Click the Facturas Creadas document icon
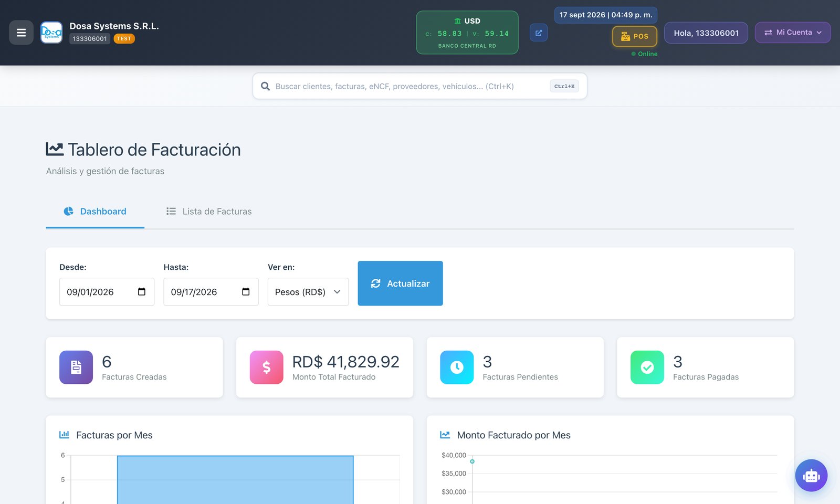 76,367
